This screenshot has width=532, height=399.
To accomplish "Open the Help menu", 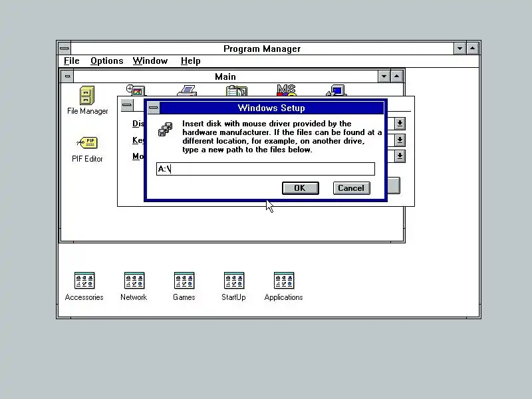I will (190, 61).
